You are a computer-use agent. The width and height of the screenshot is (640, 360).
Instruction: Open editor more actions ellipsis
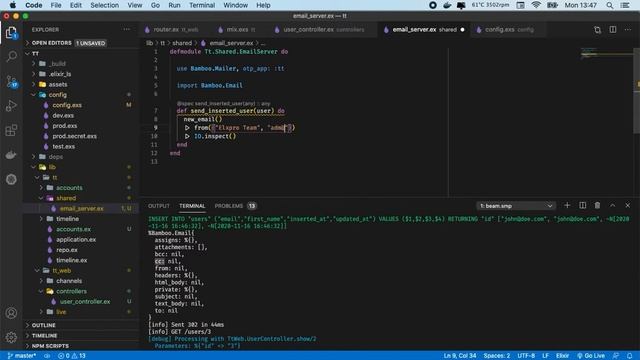pos(628,29)
